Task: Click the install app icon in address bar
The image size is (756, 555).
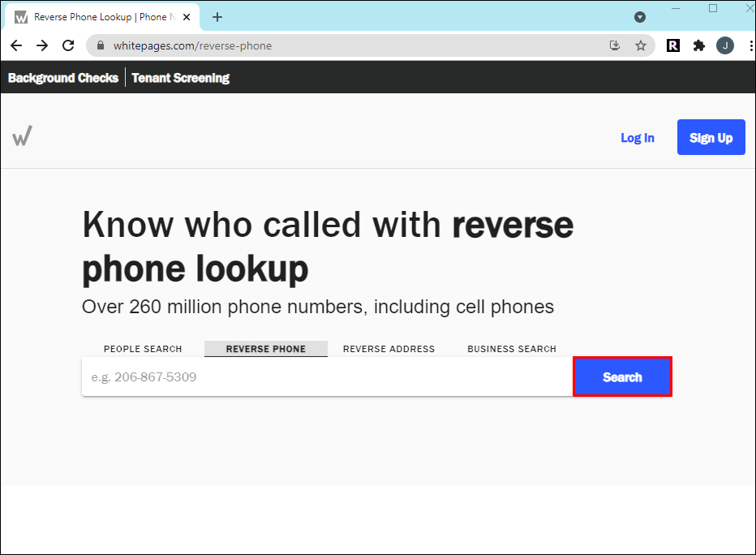Action: point(615,45)
